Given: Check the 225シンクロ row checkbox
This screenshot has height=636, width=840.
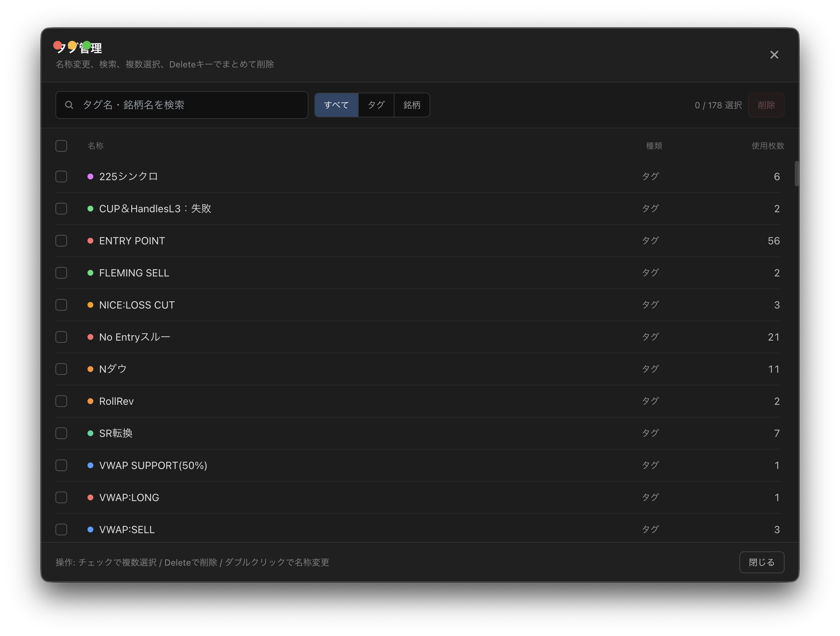Looking at the screenshot, I should 61,176.
